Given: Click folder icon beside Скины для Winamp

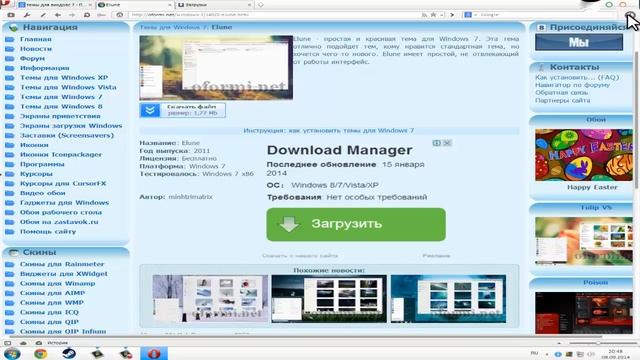Looking at the screenshot, I should pos(9,284).
